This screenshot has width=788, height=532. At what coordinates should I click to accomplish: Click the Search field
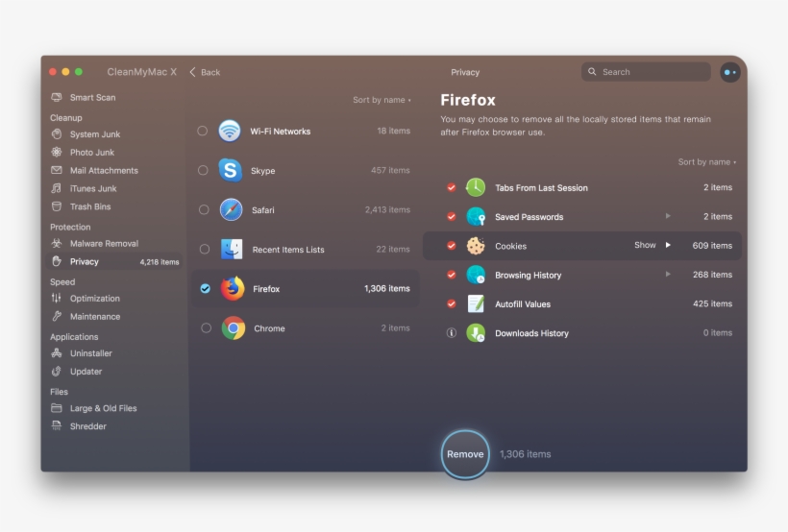pos(646,72)
